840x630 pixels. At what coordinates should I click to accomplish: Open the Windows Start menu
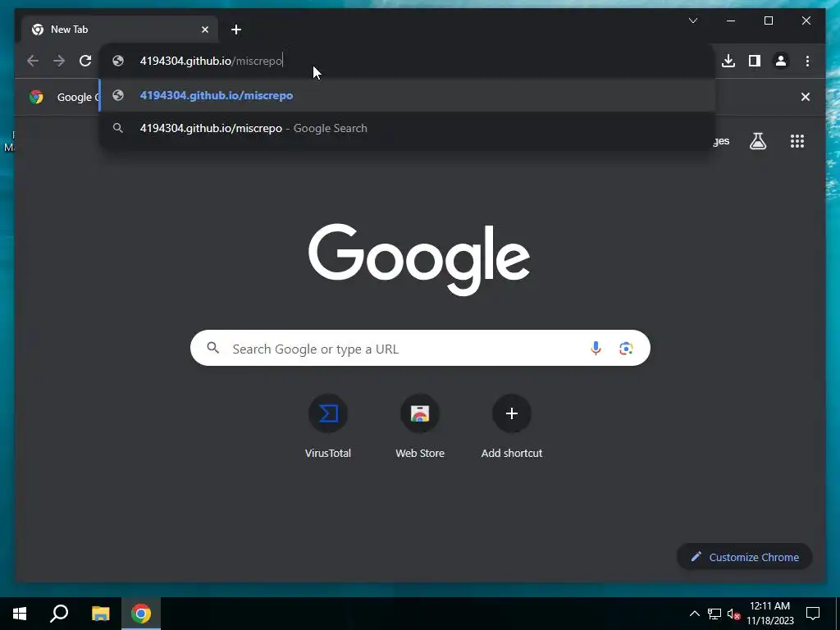click(x=20, y=614)
